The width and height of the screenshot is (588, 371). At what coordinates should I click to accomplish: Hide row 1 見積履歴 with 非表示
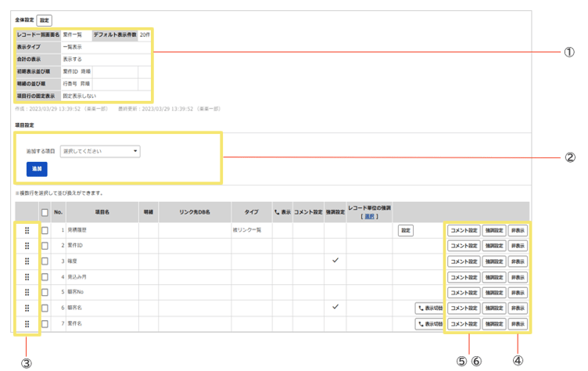[x=518, y=231]
